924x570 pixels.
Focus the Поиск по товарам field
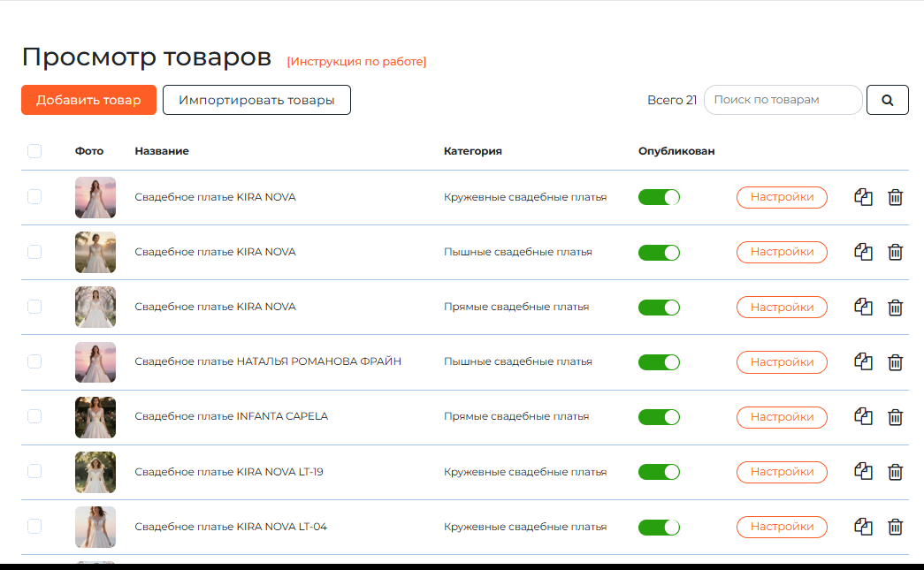(x=783, y=100)
